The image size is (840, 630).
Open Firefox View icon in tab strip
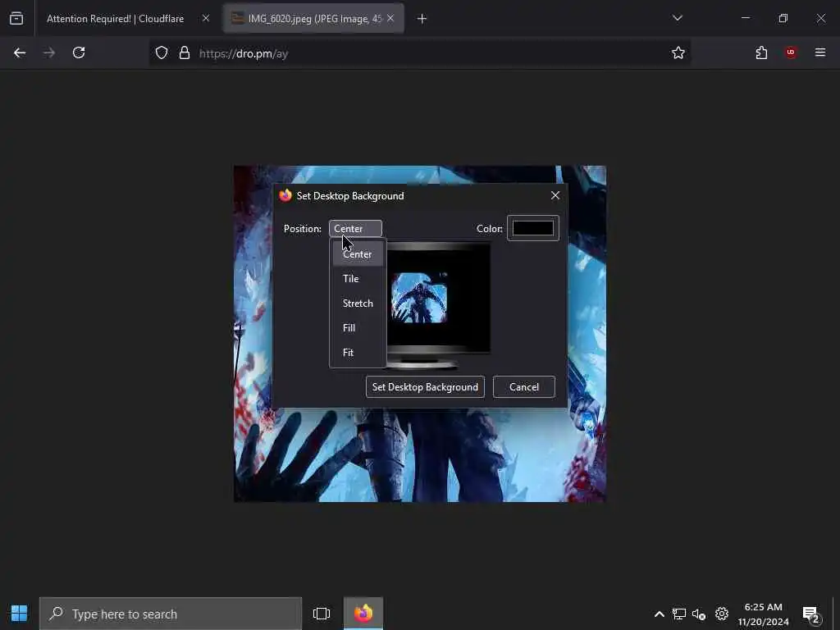coord(16,18)
